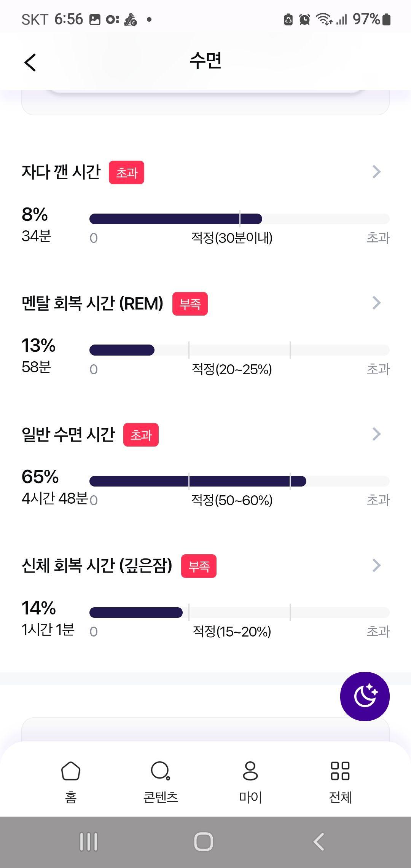Tap the back arrow in the header

(x=30, y=62)
